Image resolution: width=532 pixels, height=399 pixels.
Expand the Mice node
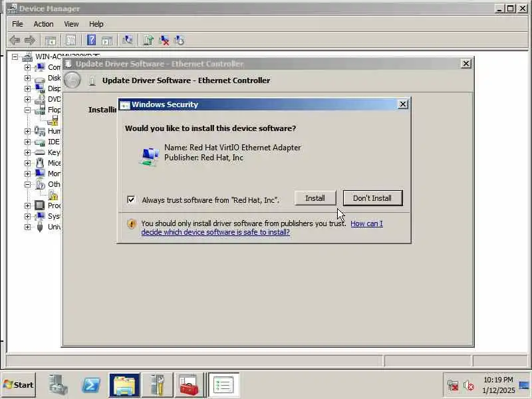(x=27, y=163)
